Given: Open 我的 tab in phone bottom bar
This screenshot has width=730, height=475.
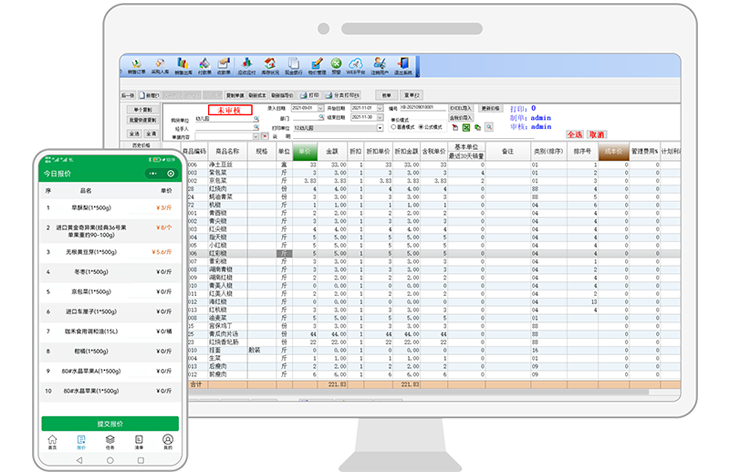Looking at the screenshot, I should click(168, 441).
